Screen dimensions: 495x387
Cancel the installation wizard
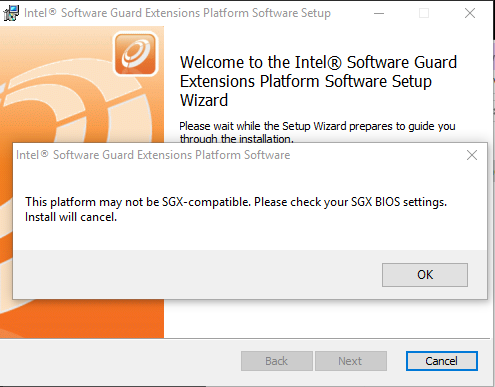coord(442,361)
